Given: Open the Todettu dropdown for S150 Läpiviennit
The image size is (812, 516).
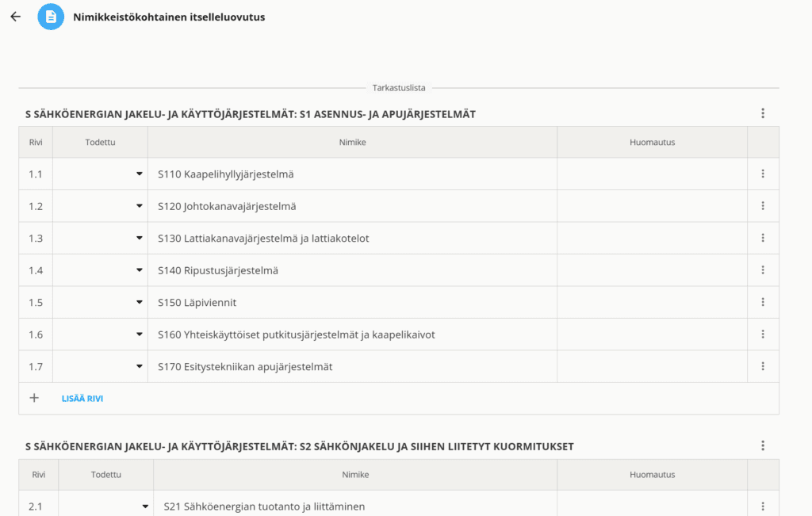Looking at the screenshot, I should point(139,302).
